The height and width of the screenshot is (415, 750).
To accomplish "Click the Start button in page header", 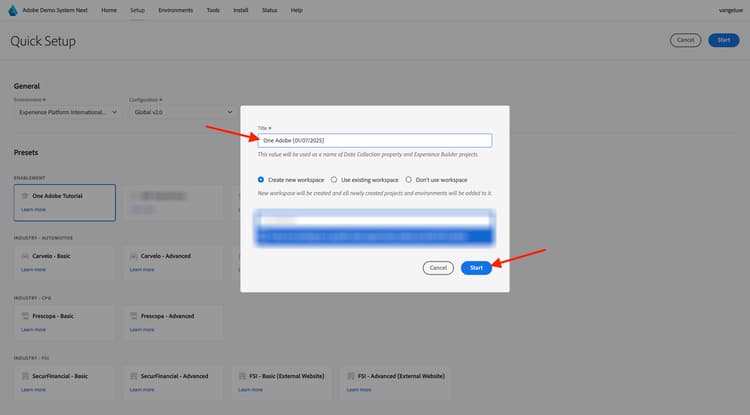I will (724, 40).
